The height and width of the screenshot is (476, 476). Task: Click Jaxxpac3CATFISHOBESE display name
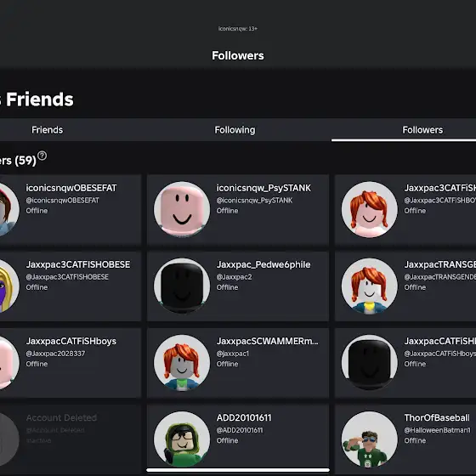[78, 264]
